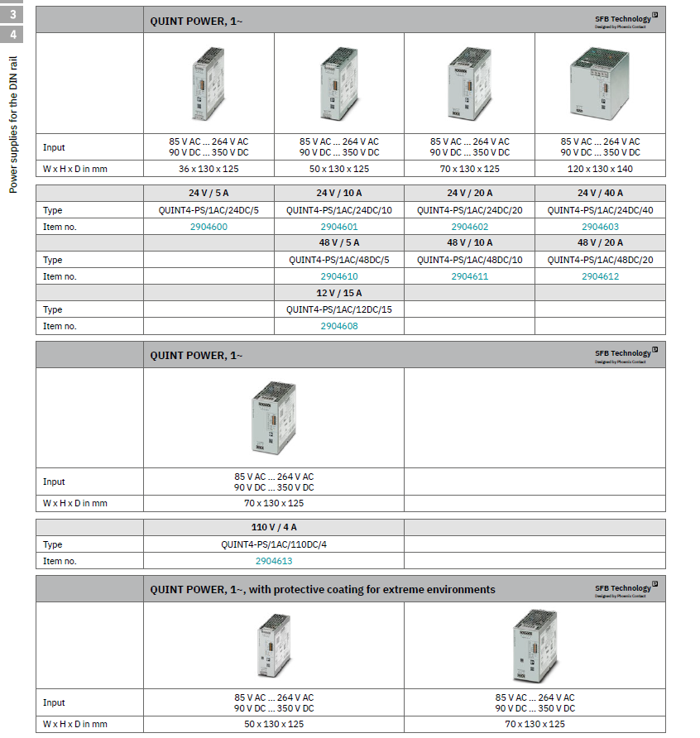
Task: Open item number link 2904613
Action: [274, 561]
